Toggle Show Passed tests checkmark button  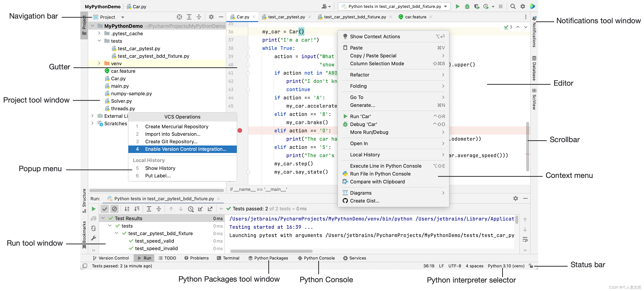[105, 209]
